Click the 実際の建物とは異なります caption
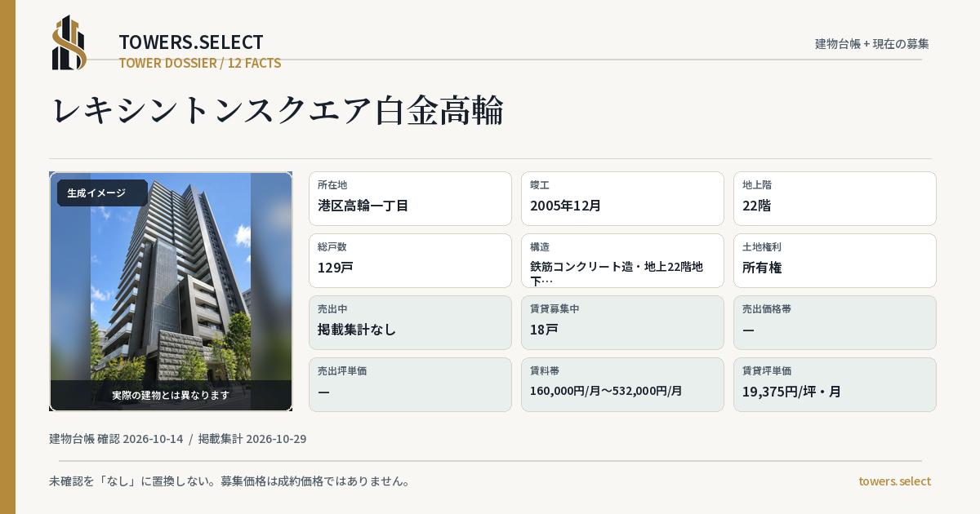This screenshot has height=514, width=980. (x=171, y=395)
